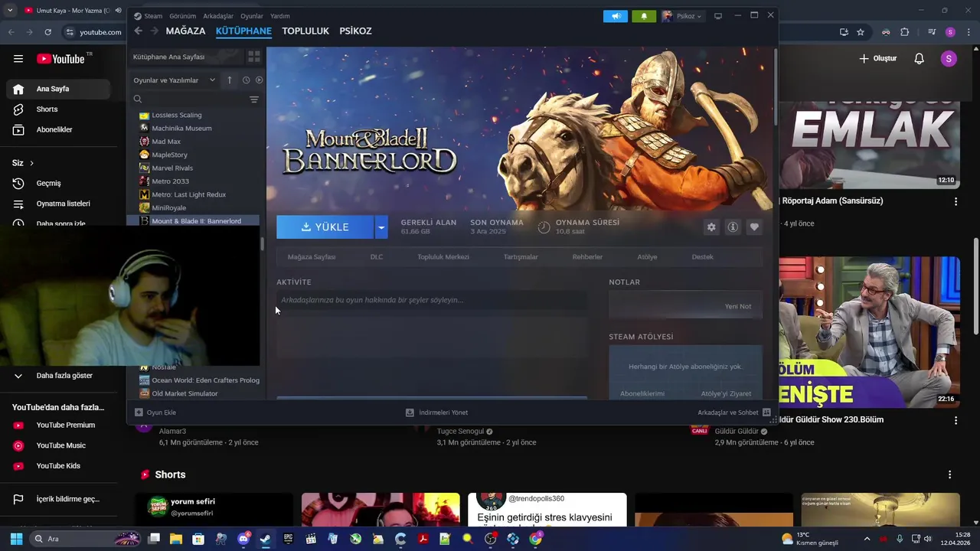
Task: Open the Arkadaşlar menu
Action: 218,16
